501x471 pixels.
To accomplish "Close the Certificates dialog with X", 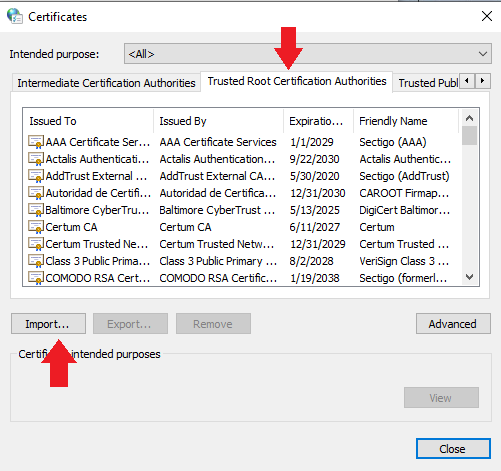I will [x=487, y=16].
